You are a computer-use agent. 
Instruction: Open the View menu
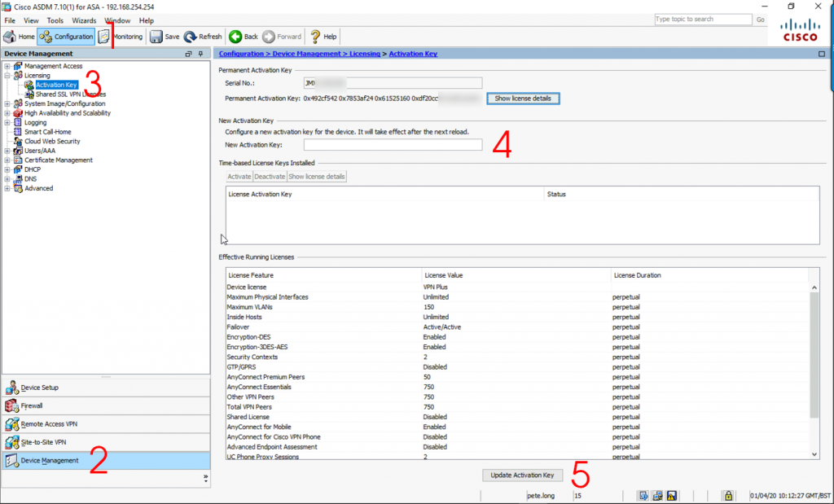(x=31, y=20)
